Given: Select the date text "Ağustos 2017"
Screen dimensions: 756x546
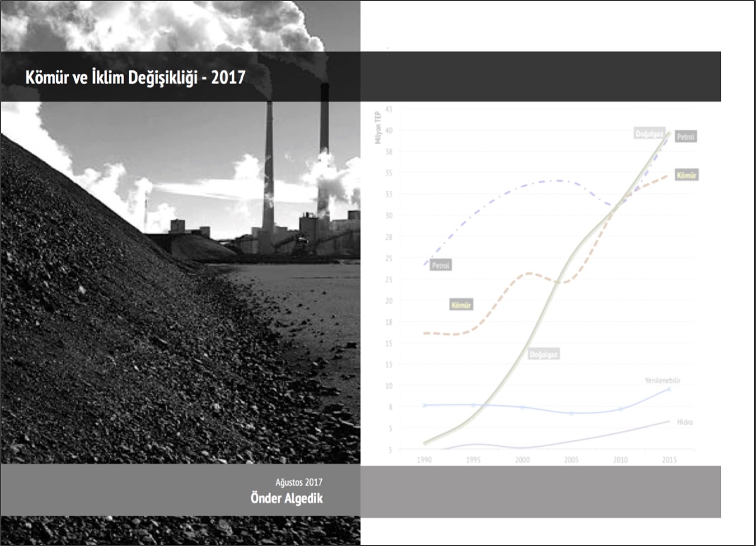Looking at the screenshot, I should pos(299,482).
